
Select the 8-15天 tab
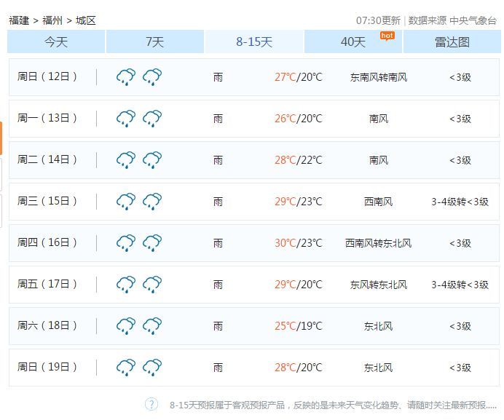click(x=254, y=41)
